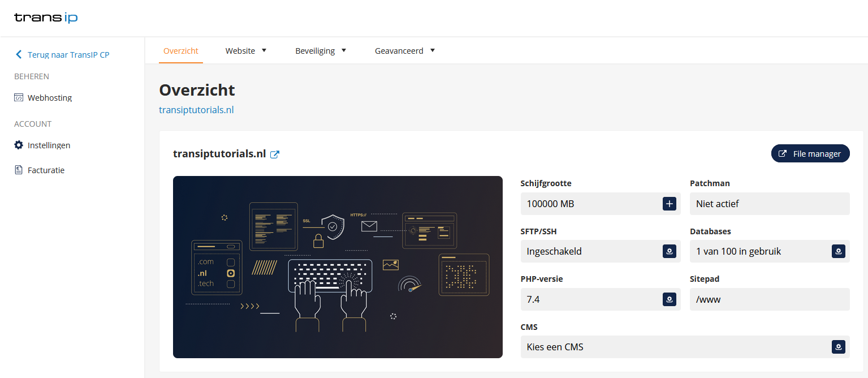Click the back chevron beside Terug naar TransIP CP
868x378 pixels.
(19, 55)
